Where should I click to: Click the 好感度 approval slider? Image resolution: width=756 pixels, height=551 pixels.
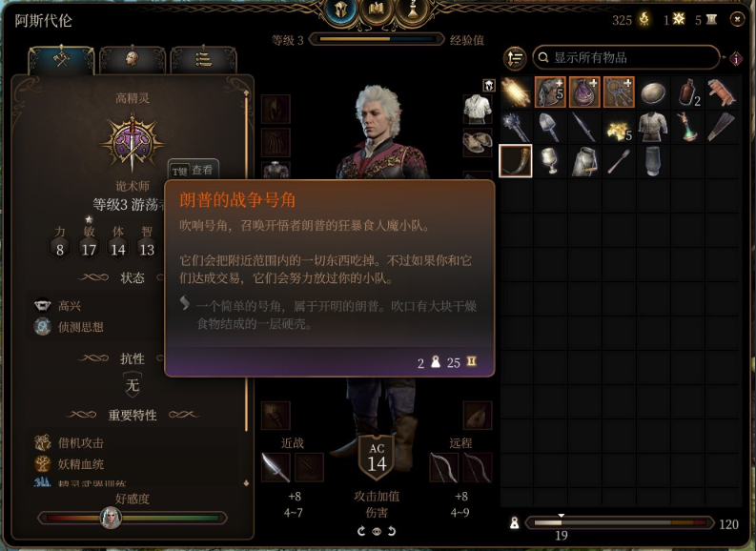click(133, 519)
